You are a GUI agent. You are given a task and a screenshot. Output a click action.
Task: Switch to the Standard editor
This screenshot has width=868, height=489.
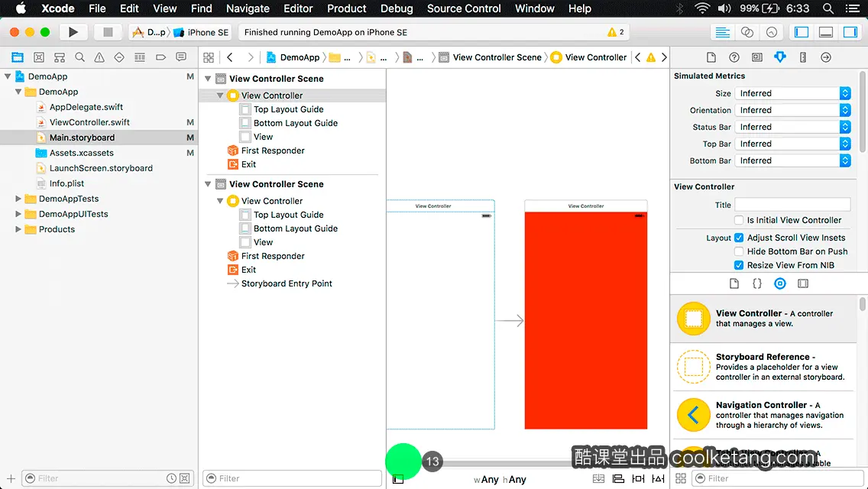click(722, 32)
